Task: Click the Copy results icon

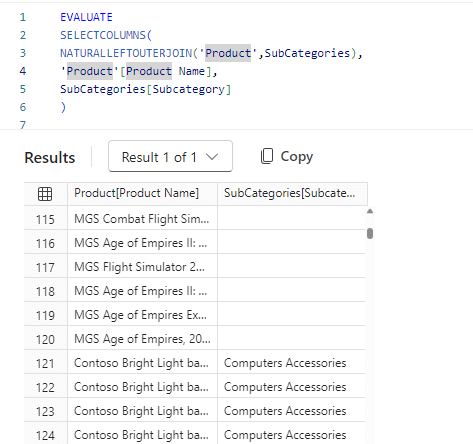Action: click(267, 156)
